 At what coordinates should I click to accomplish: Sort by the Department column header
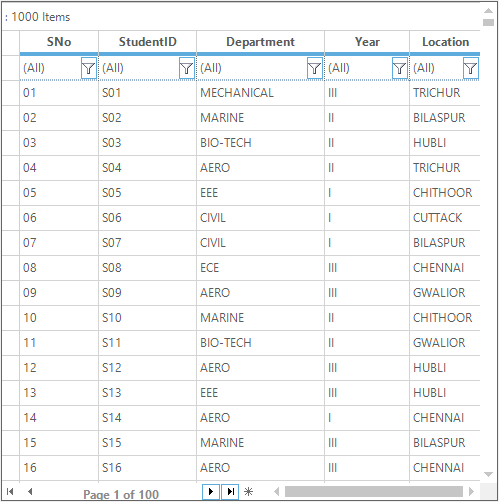260,42
